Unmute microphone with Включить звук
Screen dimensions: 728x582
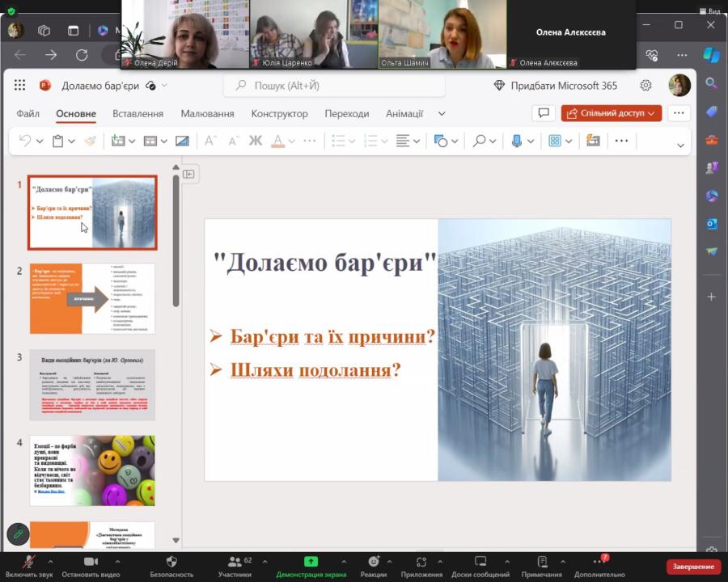pyautogui.click(x=29, y=566)
